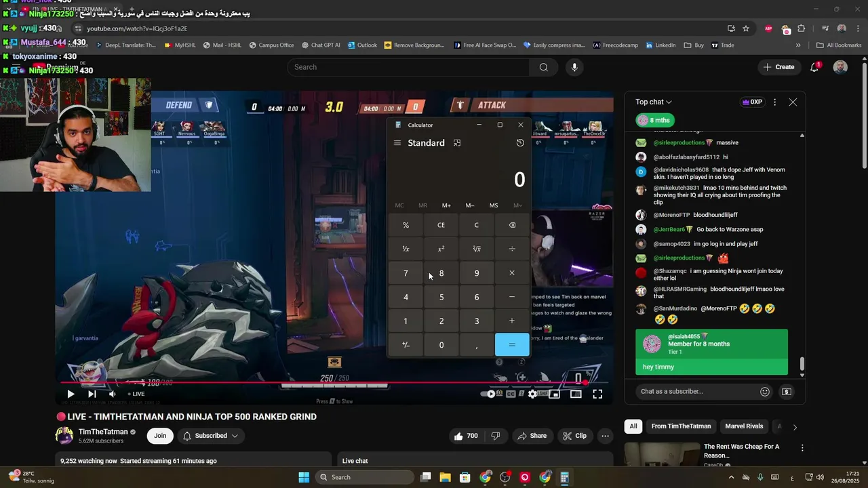Toggle Calculator keep-on-top mode icon
The image size is (868, 488).
coord(457,143)
